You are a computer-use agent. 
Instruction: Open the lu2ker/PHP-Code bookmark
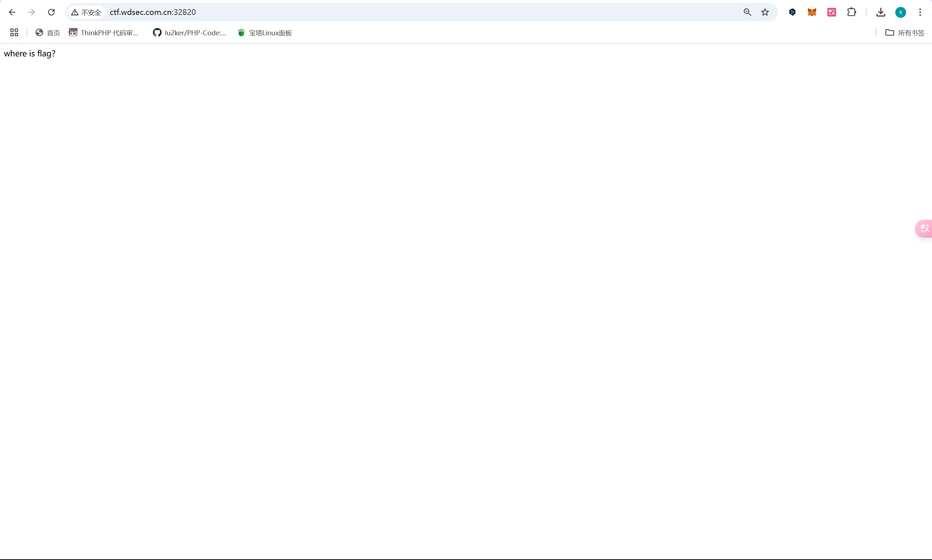(190, 33)
